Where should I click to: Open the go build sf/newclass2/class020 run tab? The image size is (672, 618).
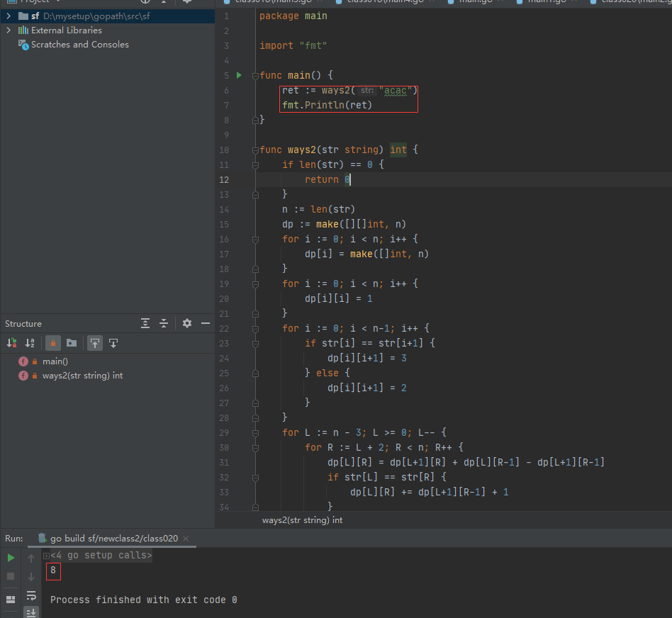[x=114, y=539]
